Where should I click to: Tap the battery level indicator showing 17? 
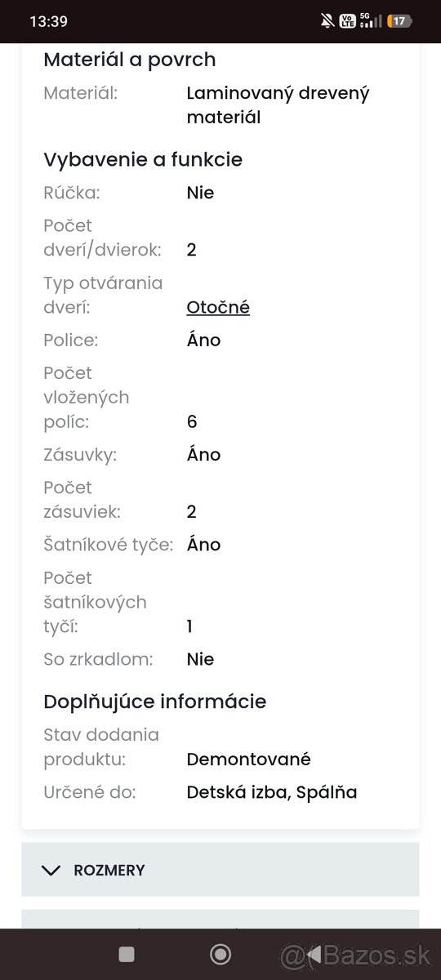(399, 21)
